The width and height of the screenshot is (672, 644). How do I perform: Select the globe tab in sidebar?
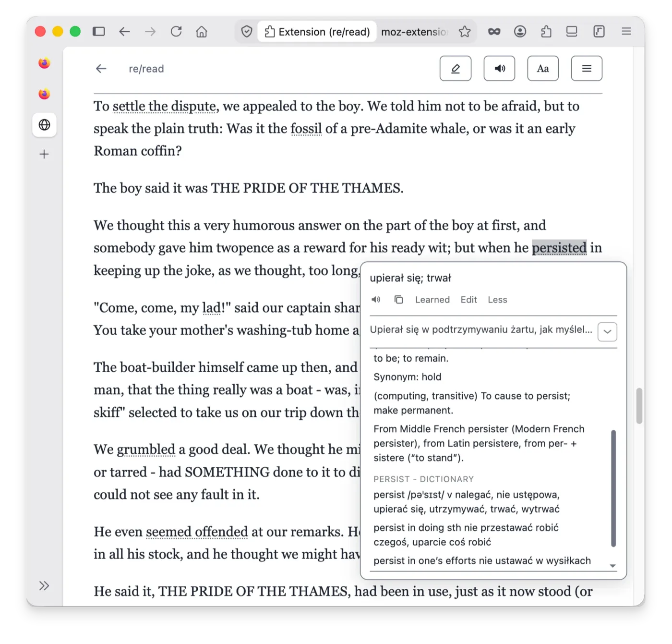pos(44,125)
